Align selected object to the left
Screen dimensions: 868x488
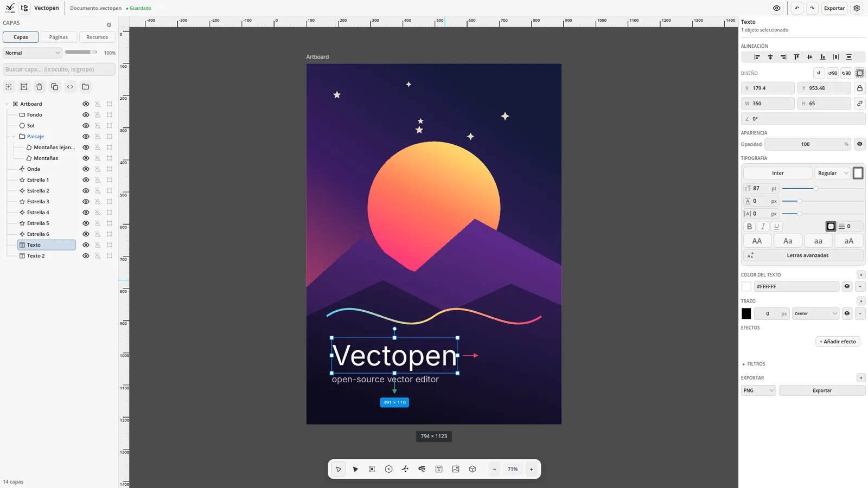coord(757,57)
